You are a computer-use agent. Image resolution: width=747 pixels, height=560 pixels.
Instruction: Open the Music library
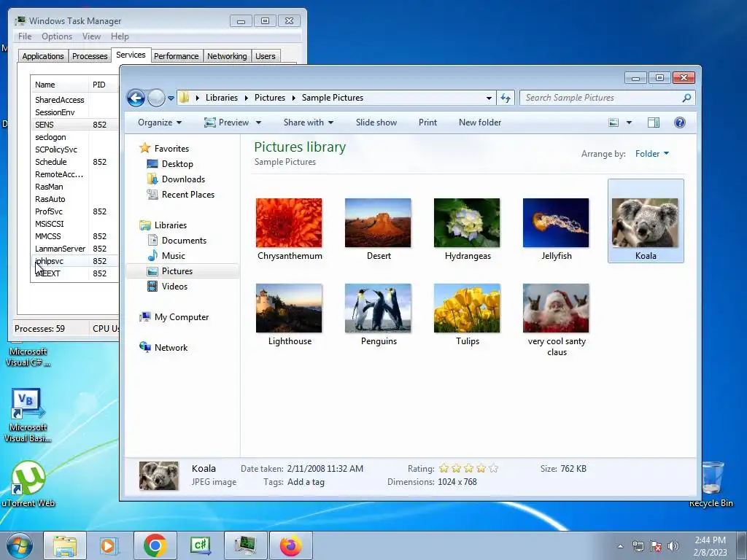coord(166,256)
